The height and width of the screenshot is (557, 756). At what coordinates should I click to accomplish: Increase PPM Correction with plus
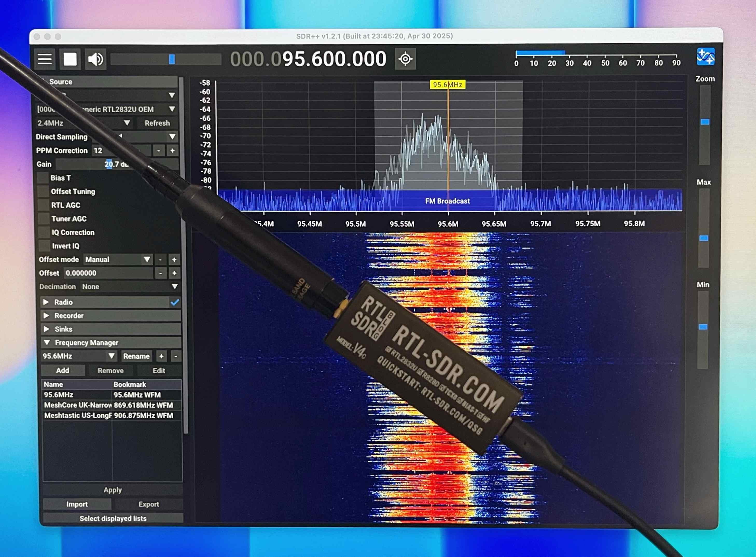tap(172, 151)
